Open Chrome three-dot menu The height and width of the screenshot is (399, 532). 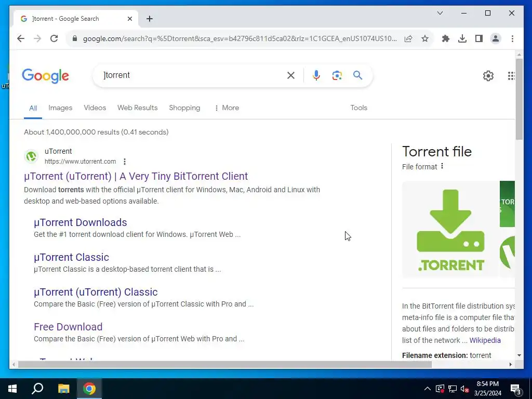coord(512,38)
